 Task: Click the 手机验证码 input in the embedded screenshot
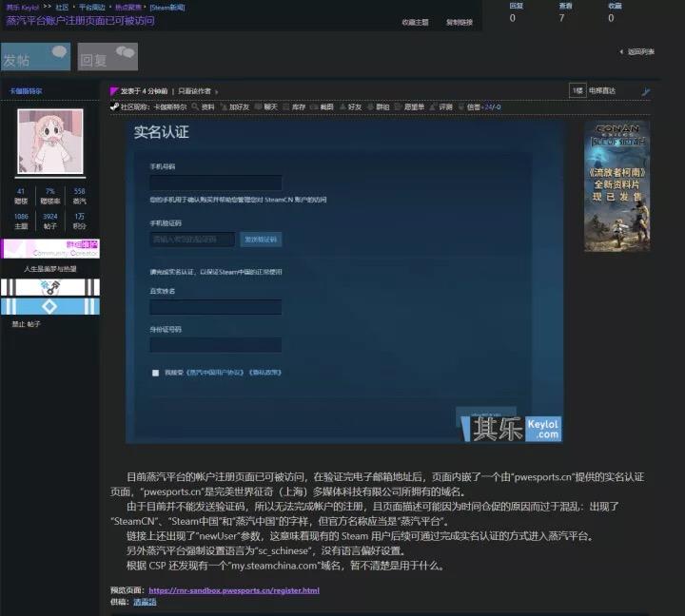click(x=192, y=240)
